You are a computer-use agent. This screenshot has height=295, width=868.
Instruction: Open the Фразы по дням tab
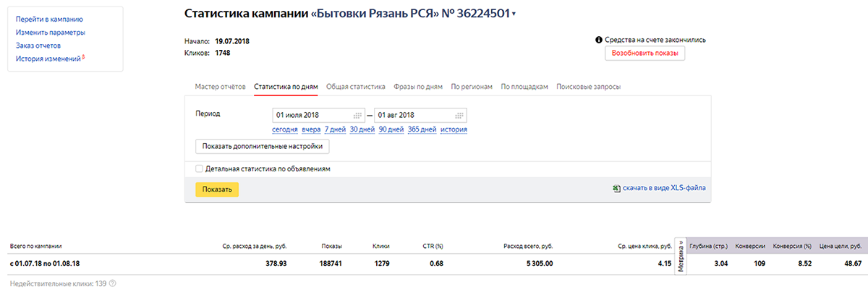coord(418,87)
